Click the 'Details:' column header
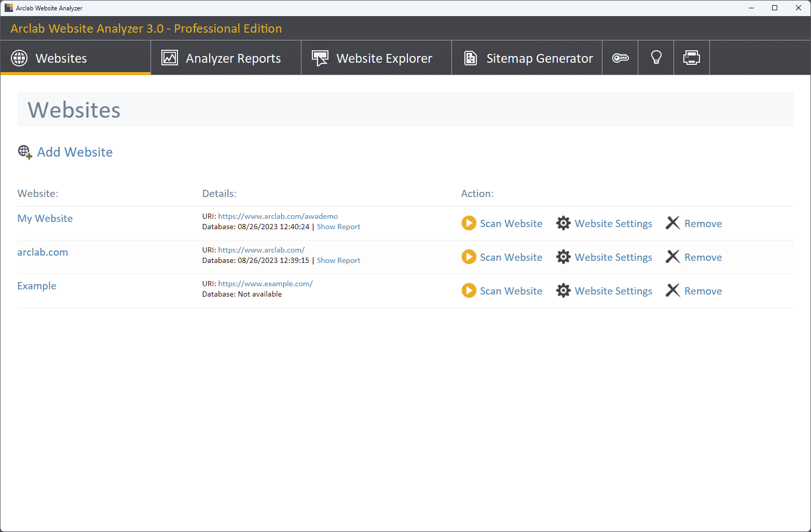811x532 pixels. 219,193
